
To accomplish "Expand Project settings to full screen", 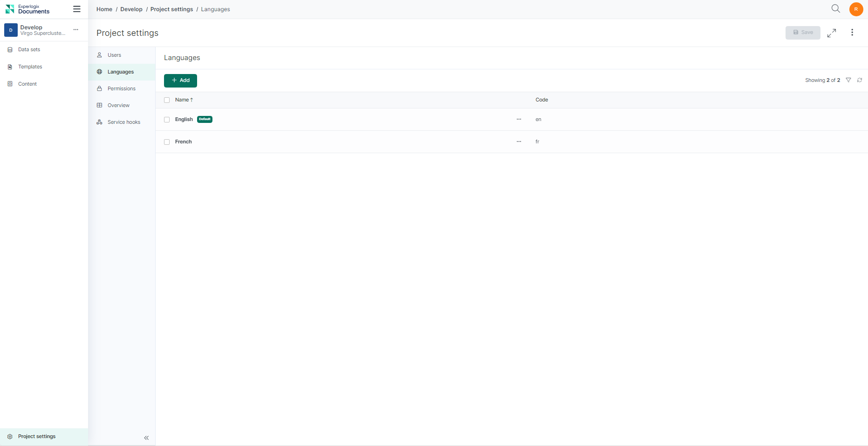I will click(x=832, y=33).
